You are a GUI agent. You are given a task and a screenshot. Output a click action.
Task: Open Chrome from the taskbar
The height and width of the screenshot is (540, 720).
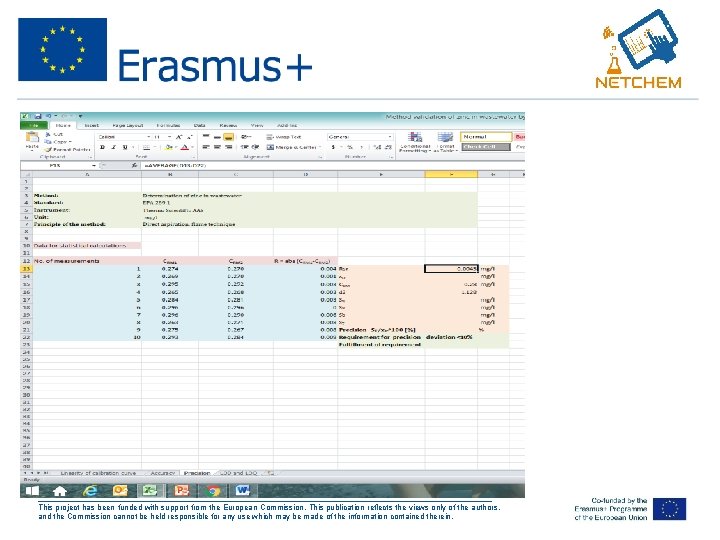(x=212, y=491)
